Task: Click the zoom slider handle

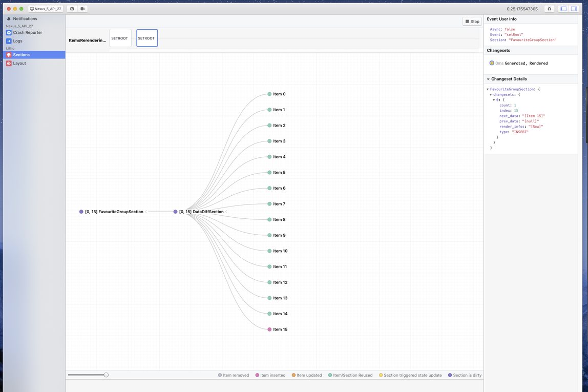Action: [106, 375]
